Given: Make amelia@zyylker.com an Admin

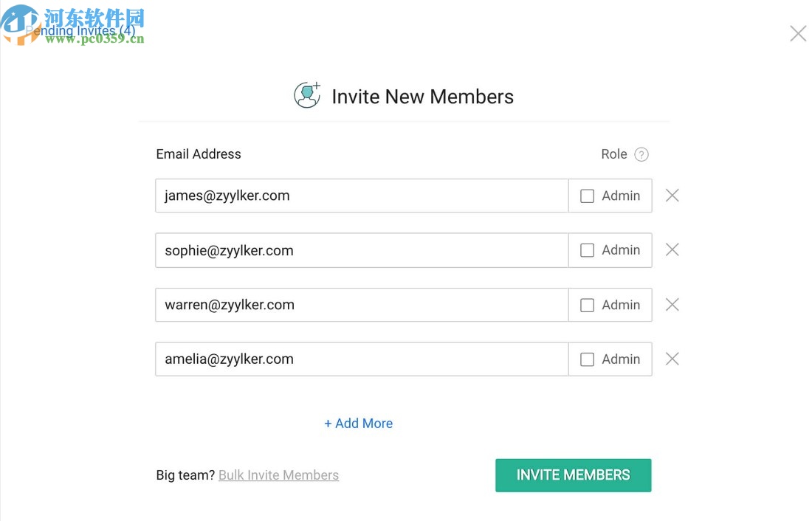Looking at the screenshot, I should [x=588, y=360].
